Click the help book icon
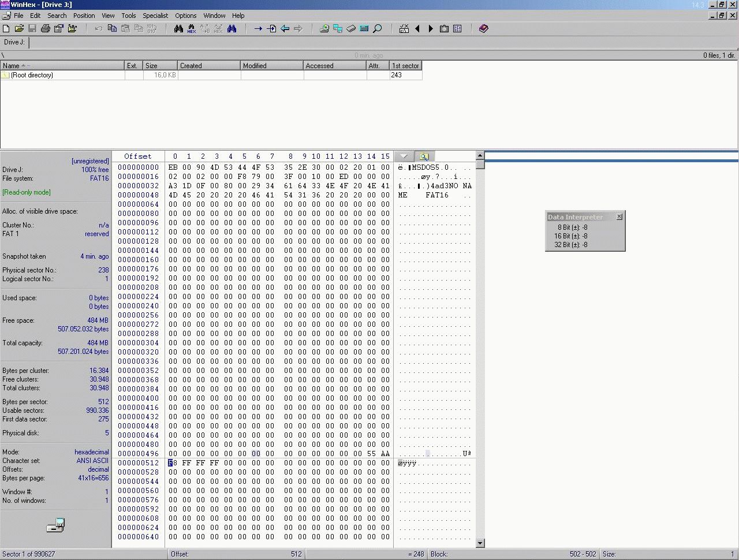This screenshot has width=739, height=560. click(x=484, y=28)
